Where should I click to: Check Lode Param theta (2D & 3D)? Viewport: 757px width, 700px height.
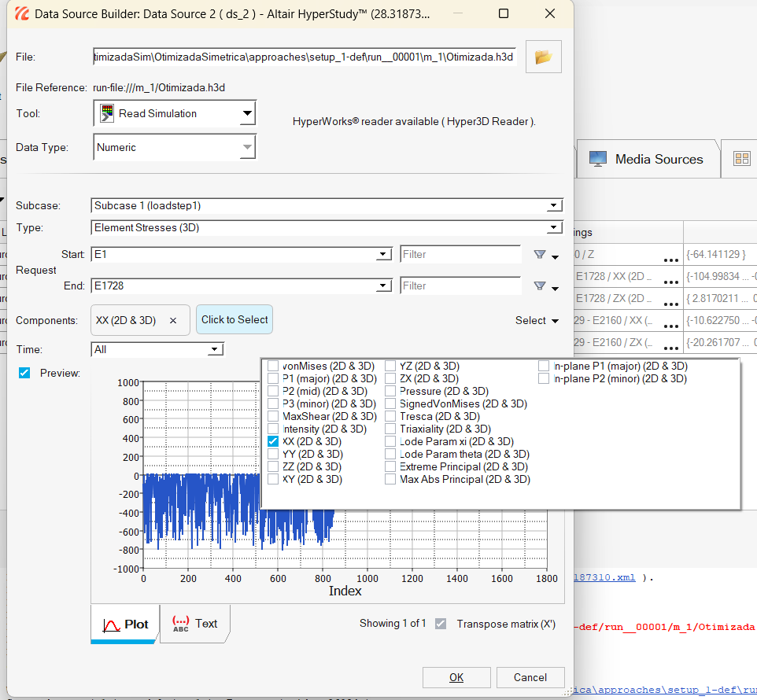pos(390,454)
